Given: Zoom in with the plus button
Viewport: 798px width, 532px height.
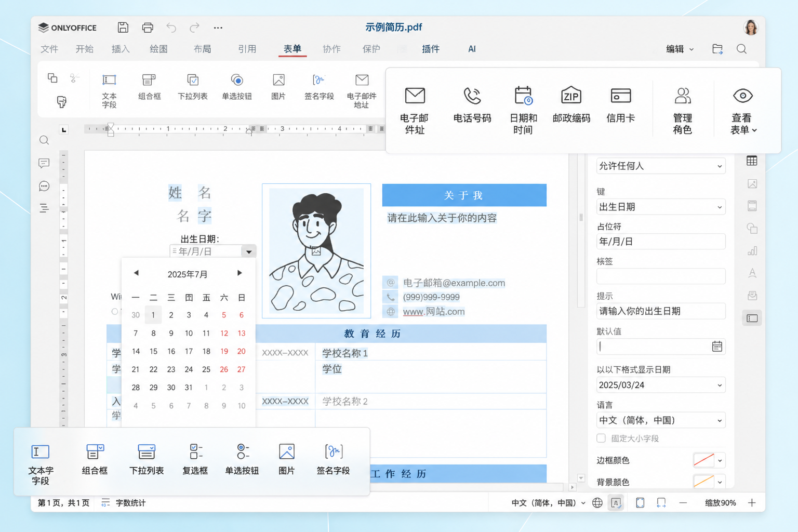Looking at the screenshot, I should tap(752, 503).
